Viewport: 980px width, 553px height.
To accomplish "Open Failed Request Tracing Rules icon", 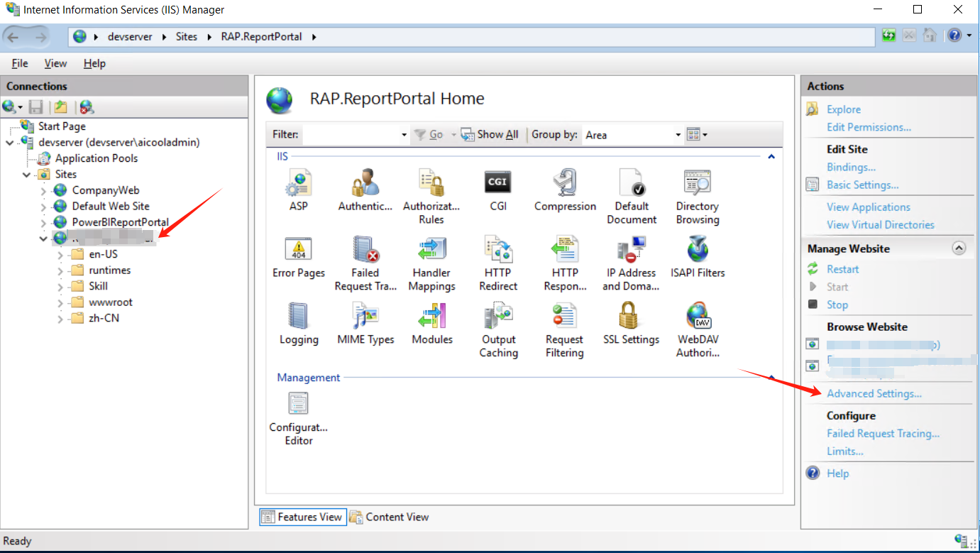I will click(365, 264).
